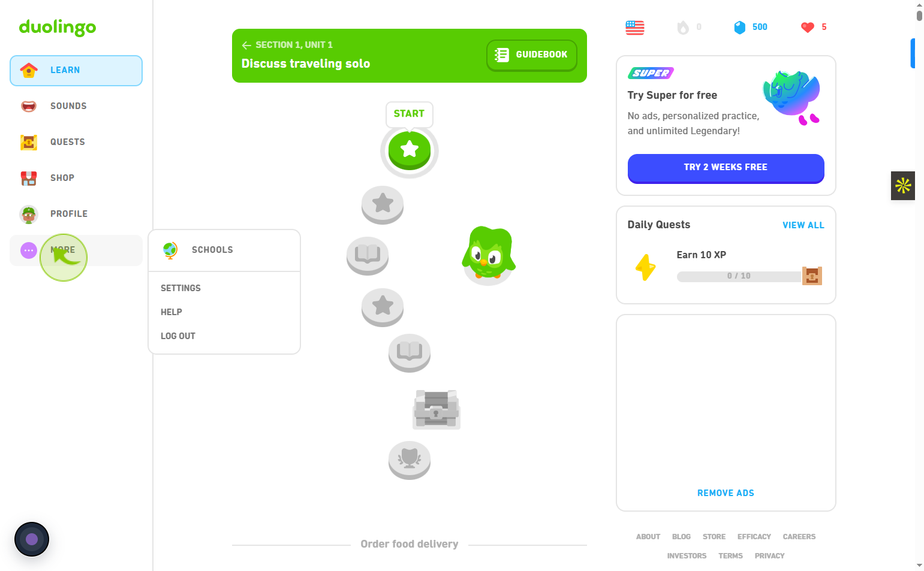This screenshot has height=571, width=924.
Task: Click the blue gem counter icon
Action: tap(740, 27)
